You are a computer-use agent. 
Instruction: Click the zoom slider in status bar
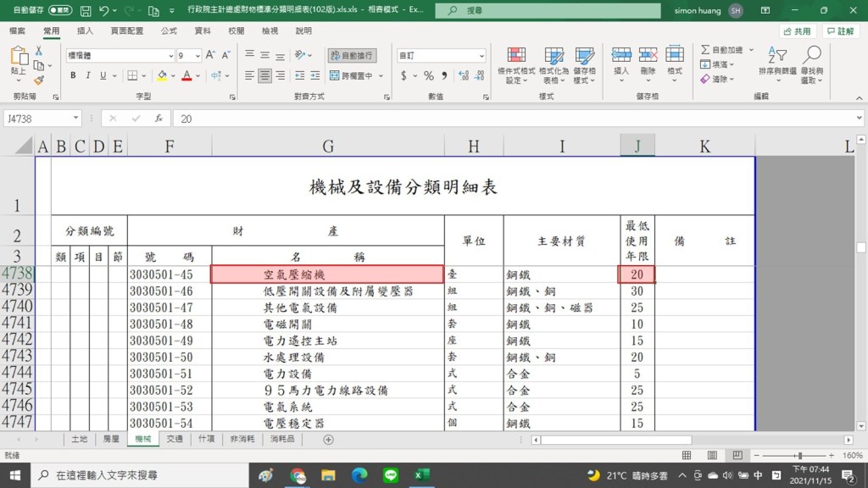pos(799,456)
